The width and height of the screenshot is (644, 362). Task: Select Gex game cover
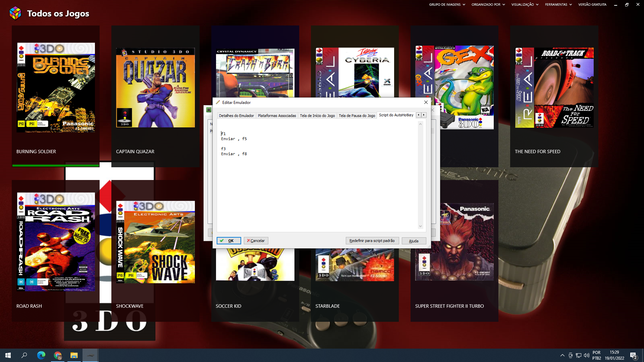(x=466, y=87)
